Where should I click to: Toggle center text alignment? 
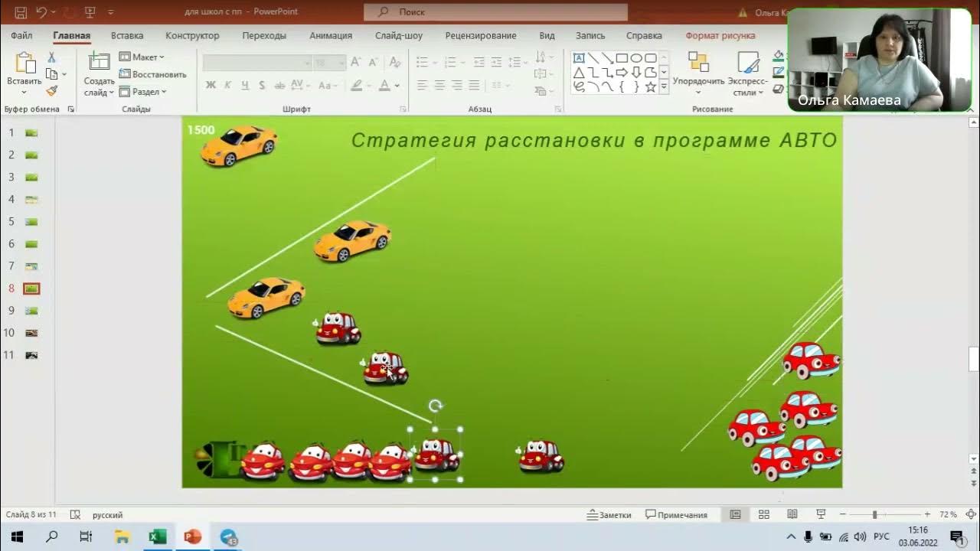pos(439,86)
